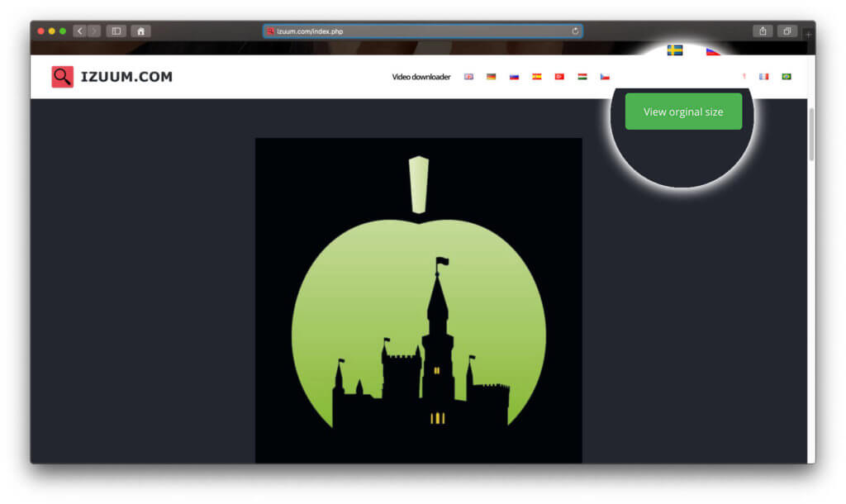Click the View original size button

click(683, 112)
